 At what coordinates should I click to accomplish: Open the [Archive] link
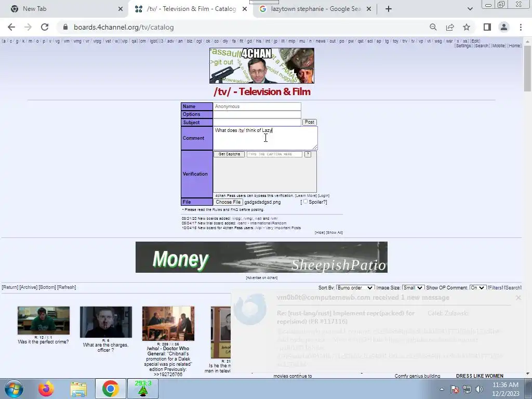[x=29, y=287]
